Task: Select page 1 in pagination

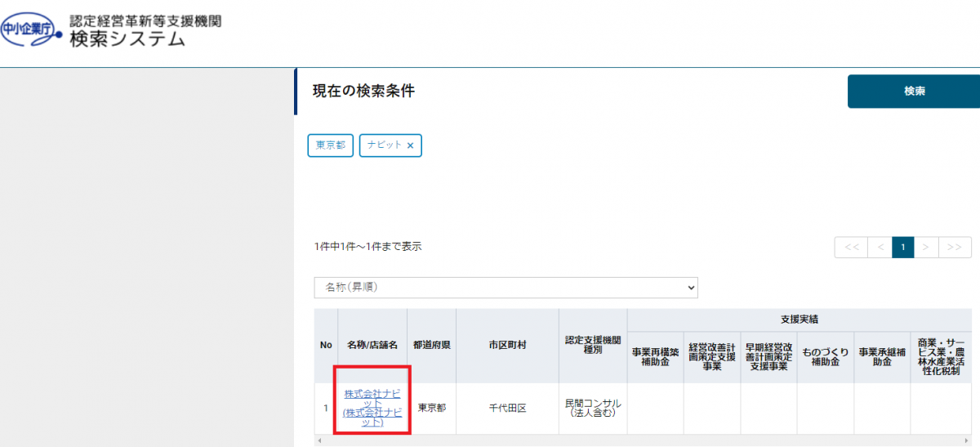Action: [x=902, y=247]
